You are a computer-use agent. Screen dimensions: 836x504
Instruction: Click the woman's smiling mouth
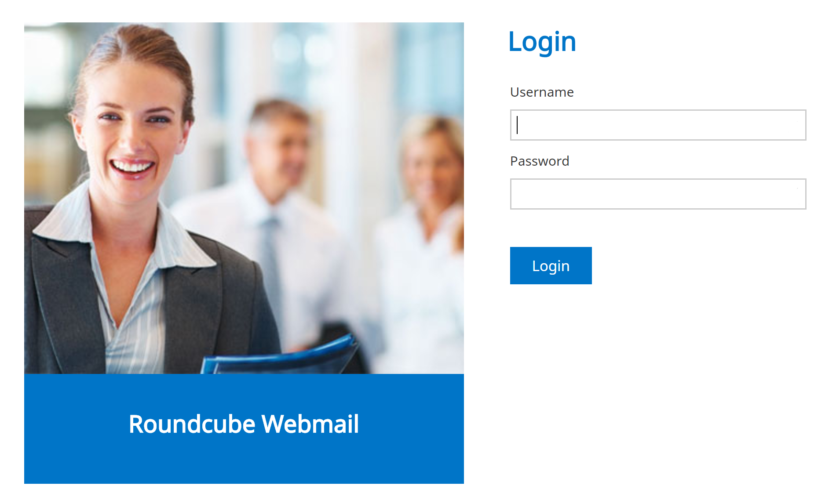point(132,168)
